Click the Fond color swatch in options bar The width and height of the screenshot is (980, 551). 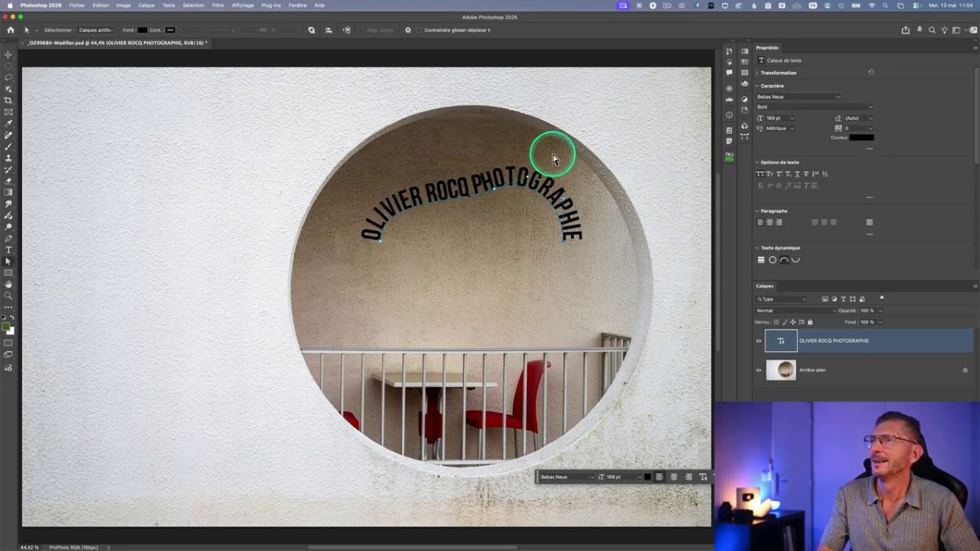point(142,30)
